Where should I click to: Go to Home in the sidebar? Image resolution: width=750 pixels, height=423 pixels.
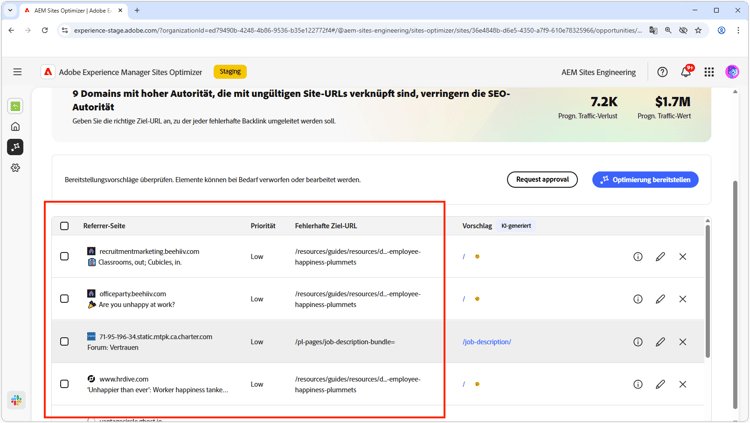click(15, 126)
